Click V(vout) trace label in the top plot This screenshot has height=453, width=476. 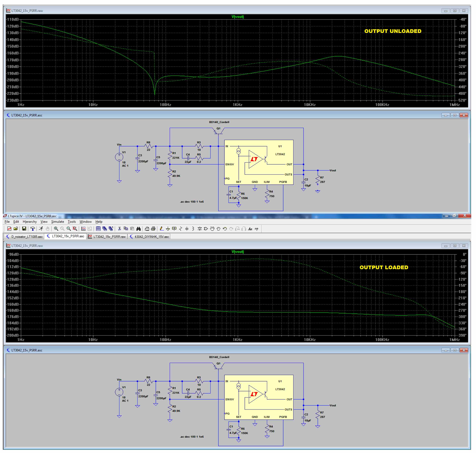[x=238, y=17]
